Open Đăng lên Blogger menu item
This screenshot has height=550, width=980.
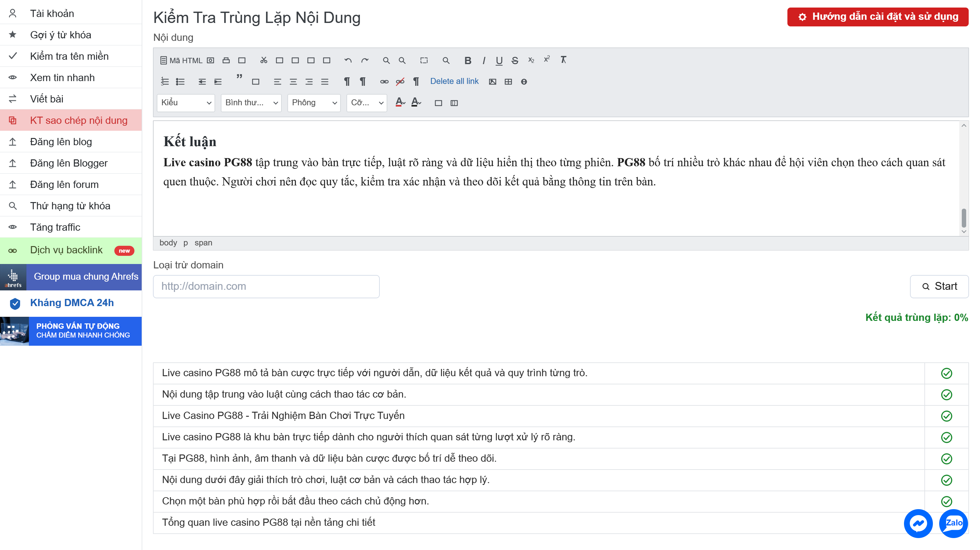tap(71, 163)
